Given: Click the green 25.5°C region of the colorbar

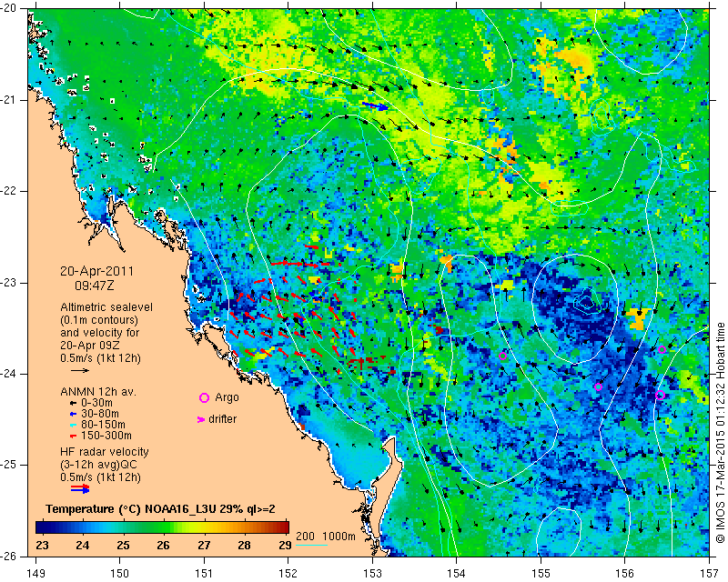Looking at the screenshot, I should pyautogui.click(x=143, y=527).
